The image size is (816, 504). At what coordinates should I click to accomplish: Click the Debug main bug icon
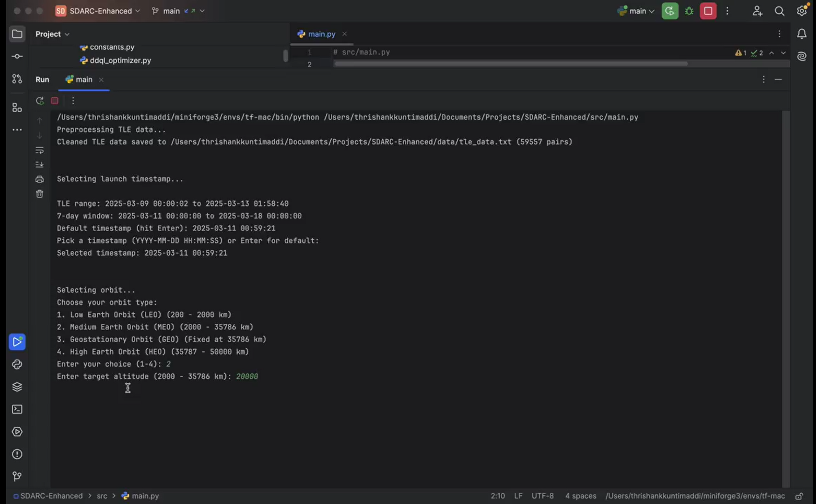click(689, 11)
